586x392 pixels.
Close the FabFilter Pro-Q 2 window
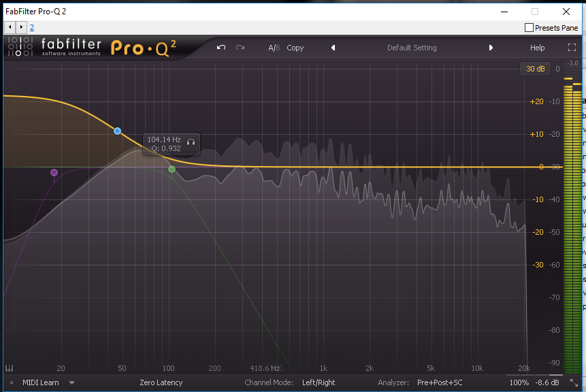tap(566, 12)
